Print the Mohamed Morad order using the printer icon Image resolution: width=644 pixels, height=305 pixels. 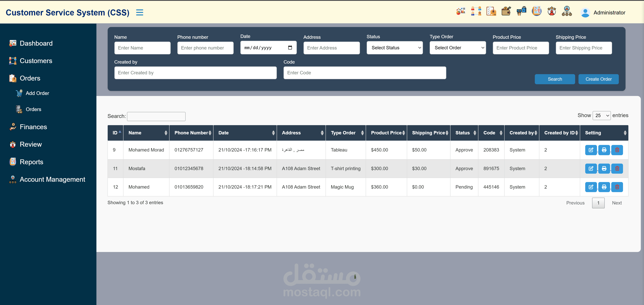(604, 150)
